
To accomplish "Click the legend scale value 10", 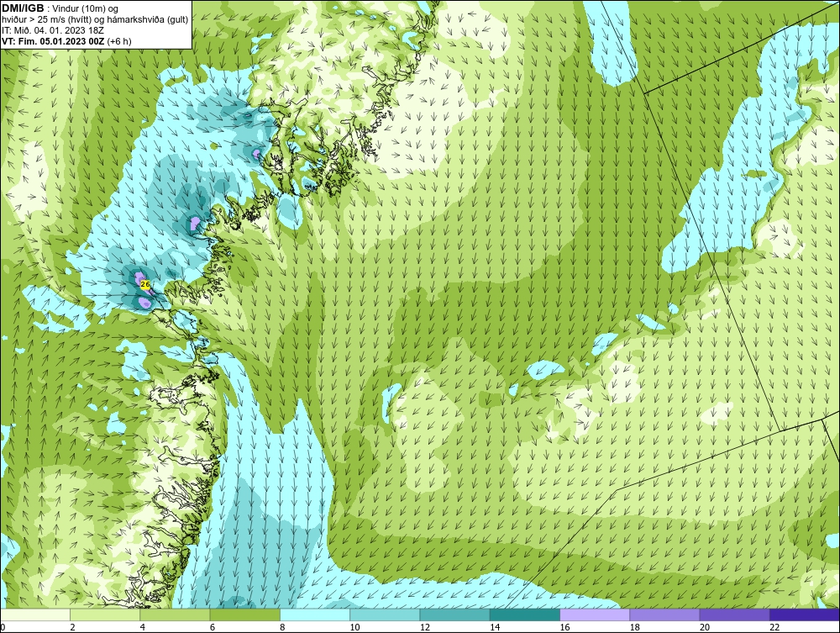I will click(x=354, y=628).
